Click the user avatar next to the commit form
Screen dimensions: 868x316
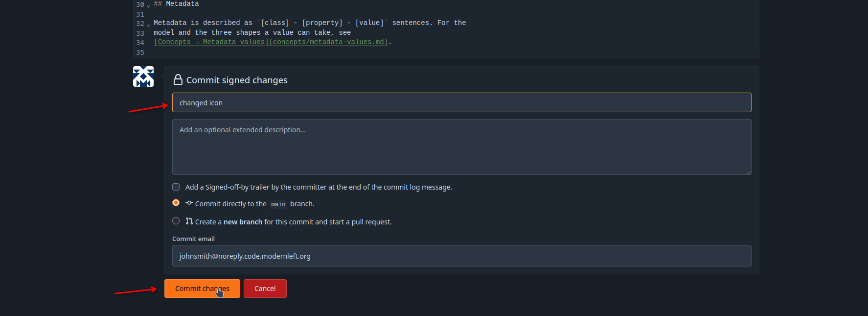pos(143,76)
